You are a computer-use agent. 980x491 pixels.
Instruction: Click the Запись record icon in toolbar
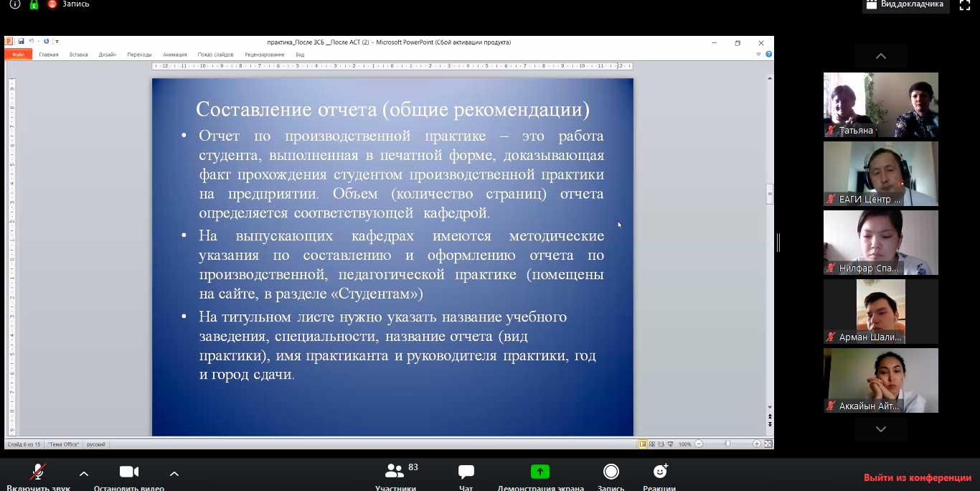click(611, 472)
